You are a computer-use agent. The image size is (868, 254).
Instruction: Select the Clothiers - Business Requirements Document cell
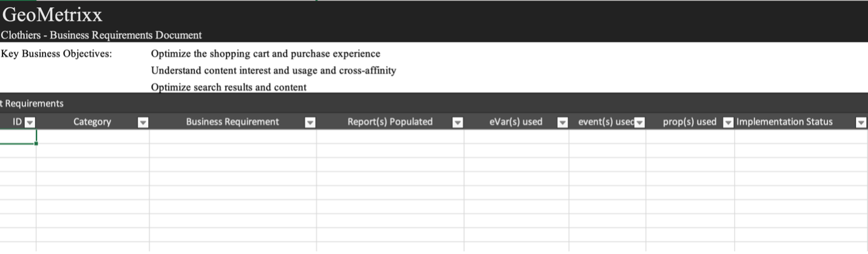[101, 35]
